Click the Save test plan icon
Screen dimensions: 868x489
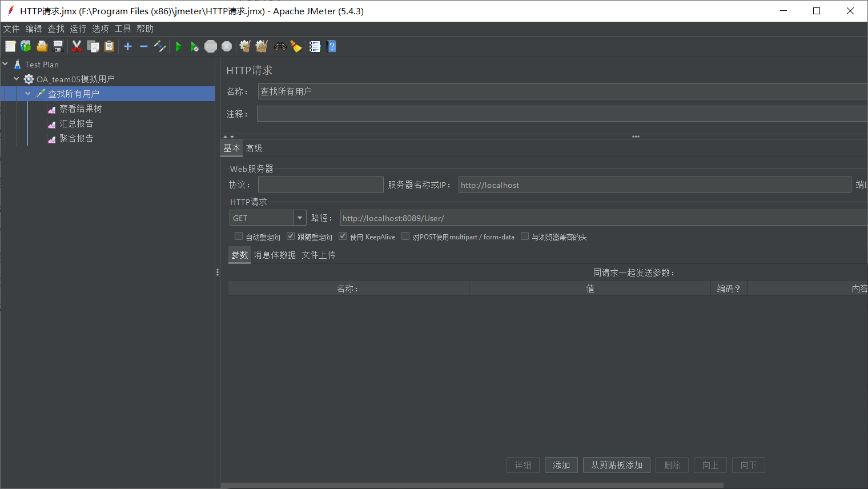(58, 46)
